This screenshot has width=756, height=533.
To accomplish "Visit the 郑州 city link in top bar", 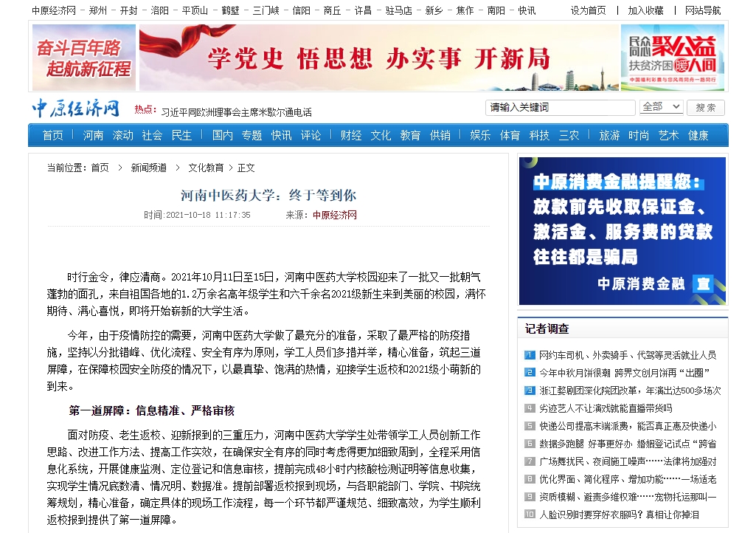I will pyautogui.click(x=97, y=10).
